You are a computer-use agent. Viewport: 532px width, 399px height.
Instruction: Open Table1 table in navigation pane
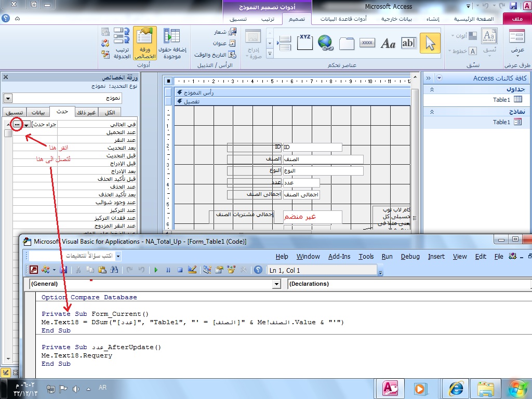[x=507, y=99]
